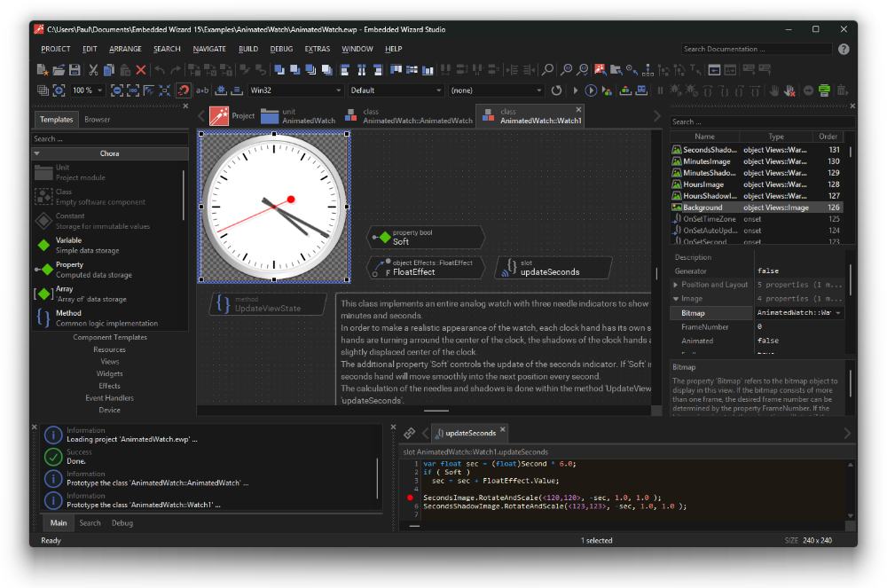This screenshot has height=588, width=887.
Task: Open the Debug tab in log panel
Action: coord(122,523)
